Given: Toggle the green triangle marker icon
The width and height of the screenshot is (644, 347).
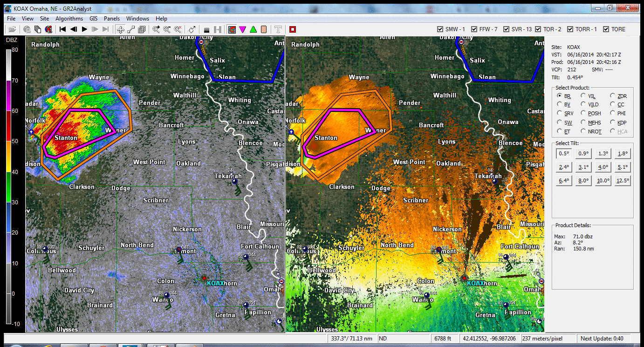Looking at the screenshot, I should (253, 29).
